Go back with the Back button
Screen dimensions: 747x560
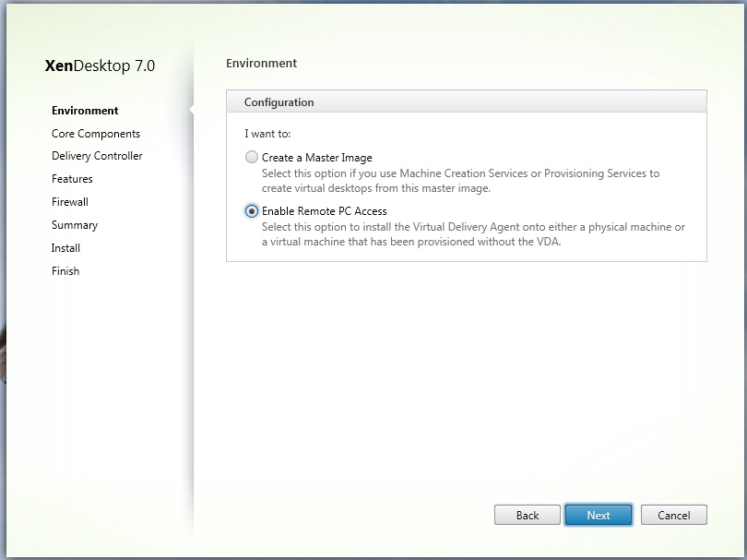coord(528,515)
